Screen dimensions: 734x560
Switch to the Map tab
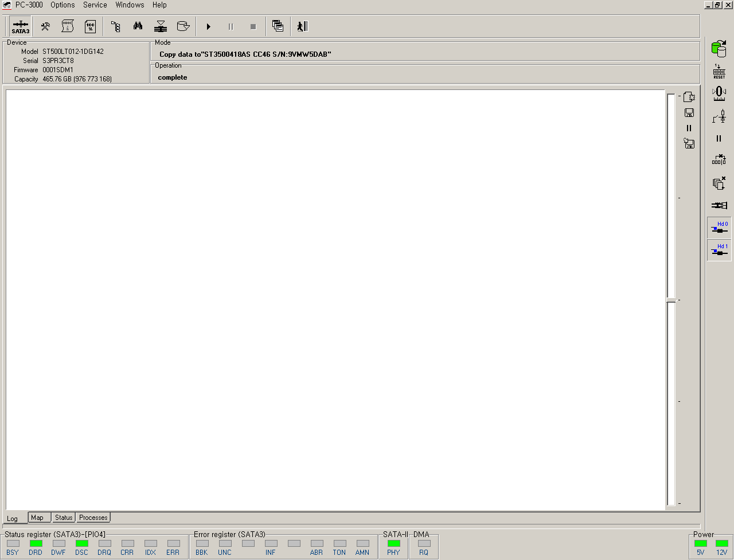click(x=37, y=518)
